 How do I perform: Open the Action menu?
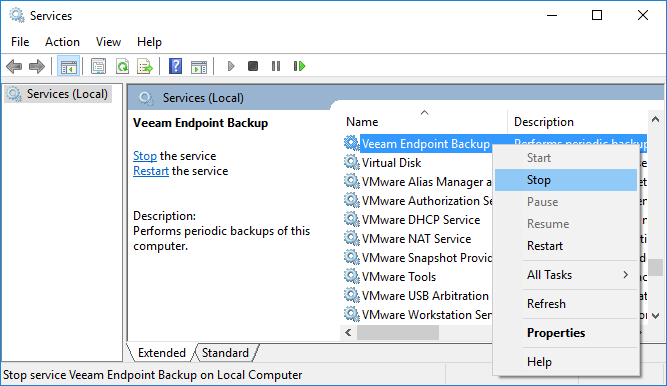pos(62,42)
